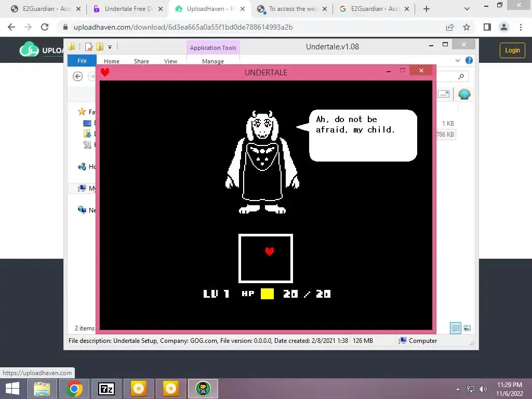Switch Explorer to details view icon
This screenshot has height=399, width=532.
click(456, 328)
